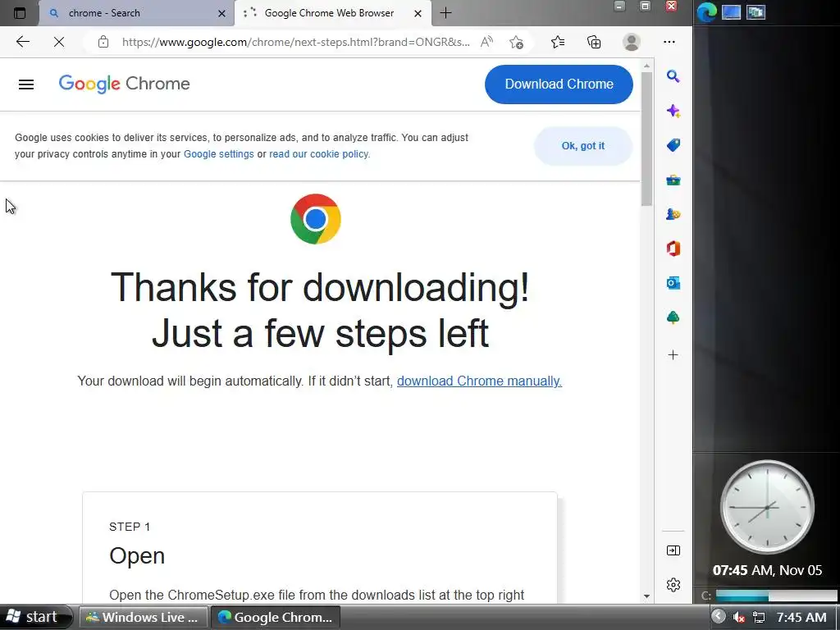The height and width of the screenshot is (630, 840).
Task: Click the 'STEP 1' label
Action: click(130, 527)
